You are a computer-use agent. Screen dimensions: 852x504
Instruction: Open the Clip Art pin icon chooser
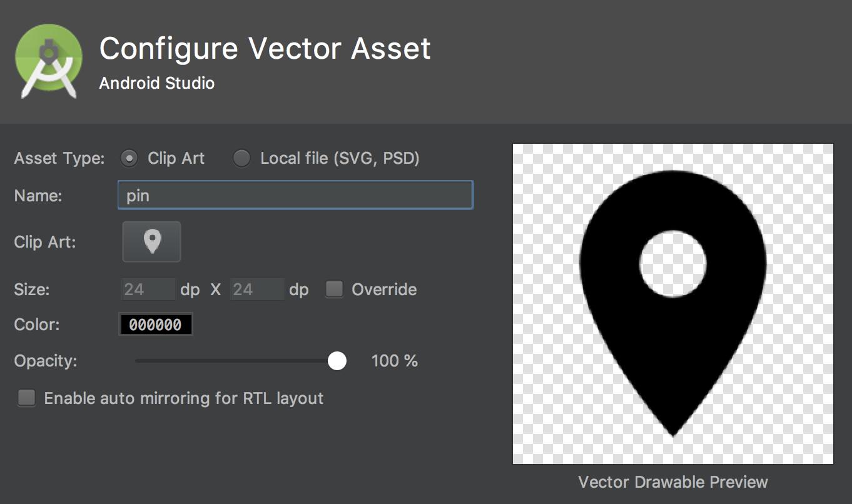151,241
